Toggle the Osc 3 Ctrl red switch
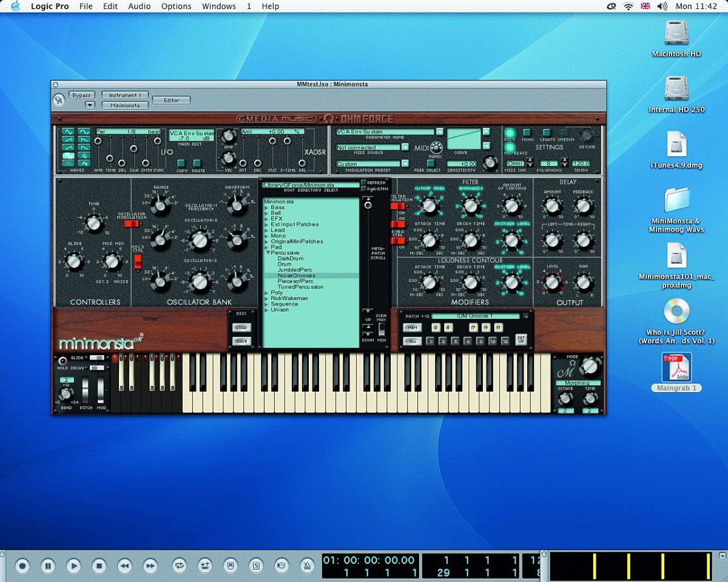The height and width of the screenshot is (582, 728). [138, 261]
